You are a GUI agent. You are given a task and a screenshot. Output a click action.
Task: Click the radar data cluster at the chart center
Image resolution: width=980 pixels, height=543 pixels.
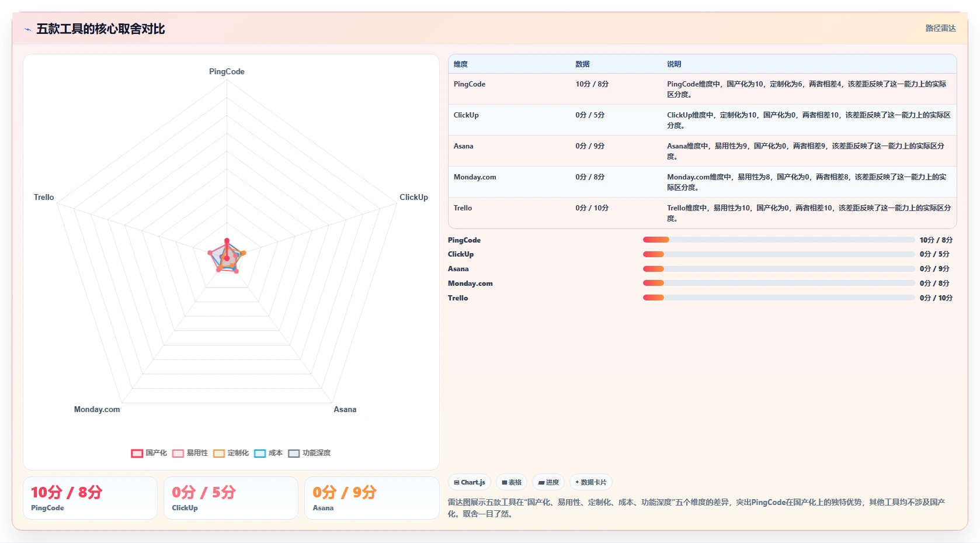[x=227, y=257]
